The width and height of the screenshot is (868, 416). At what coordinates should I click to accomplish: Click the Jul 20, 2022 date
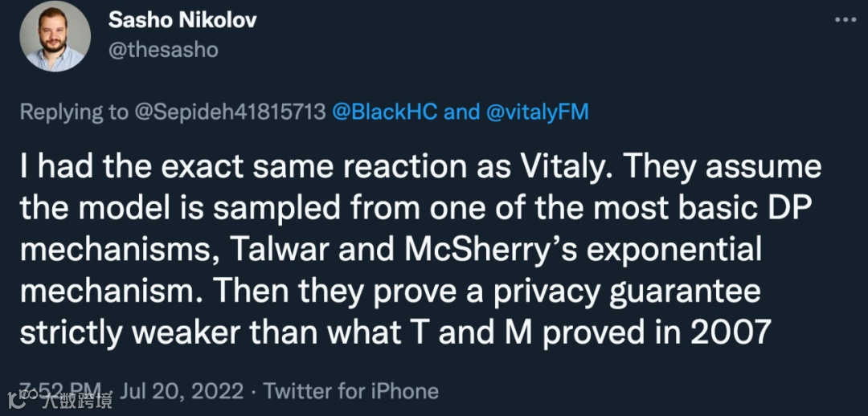pyautogui.click(x=182, y=391)
